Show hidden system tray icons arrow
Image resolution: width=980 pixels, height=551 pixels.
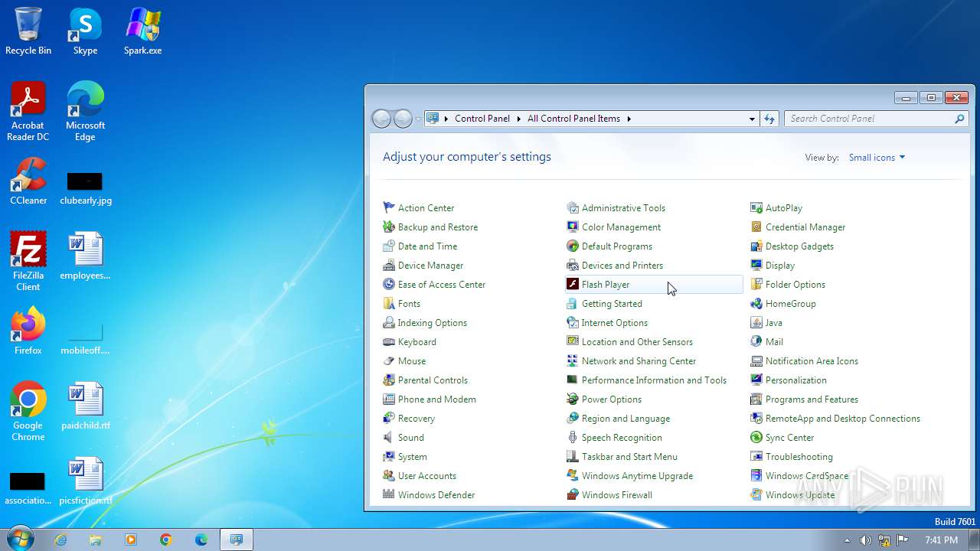[847, 540]
